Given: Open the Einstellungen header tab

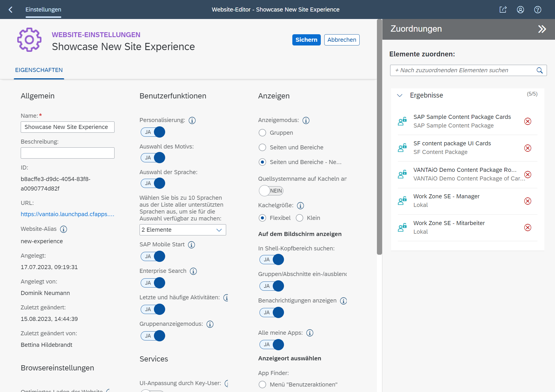Looking at the screenshot, I should click(43, 9).
